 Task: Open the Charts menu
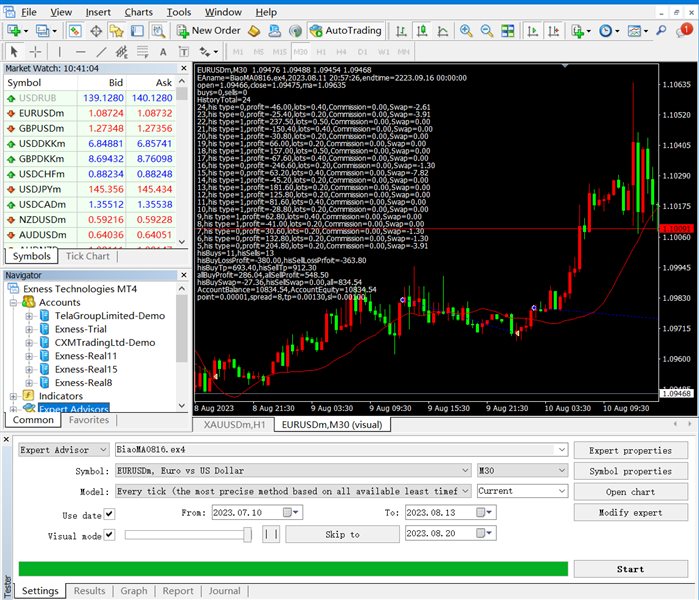pyautogui.click(x=139, y=12)
